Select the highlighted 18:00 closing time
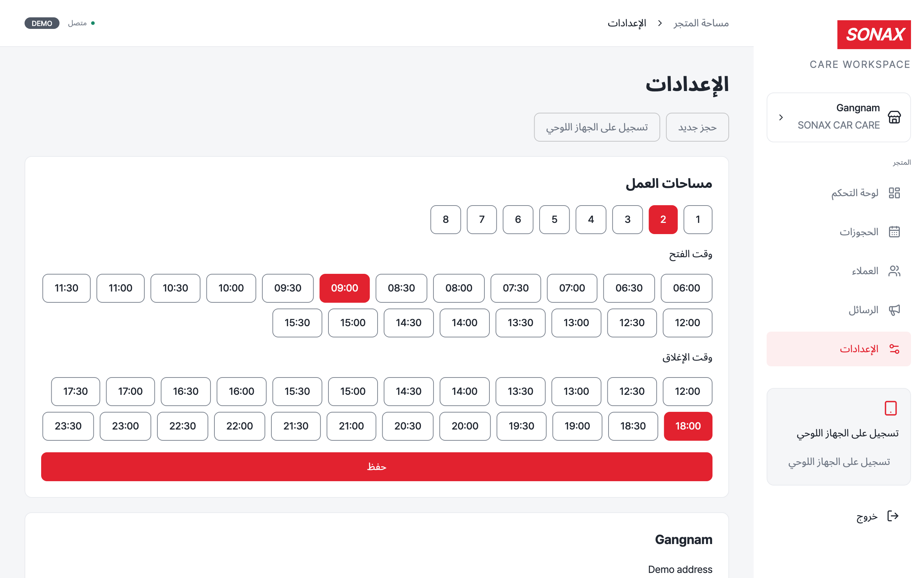The height and width of the screenshot is (578, 924). [688, 426]
